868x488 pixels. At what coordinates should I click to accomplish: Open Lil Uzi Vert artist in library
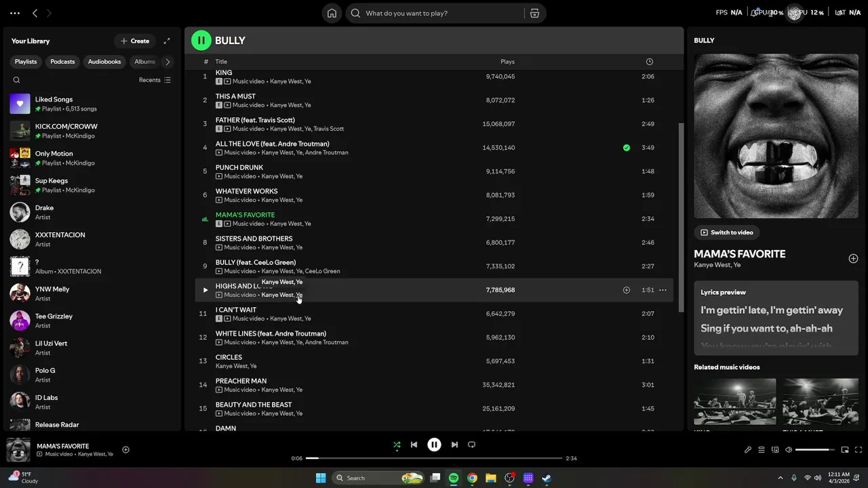(92, 348)
